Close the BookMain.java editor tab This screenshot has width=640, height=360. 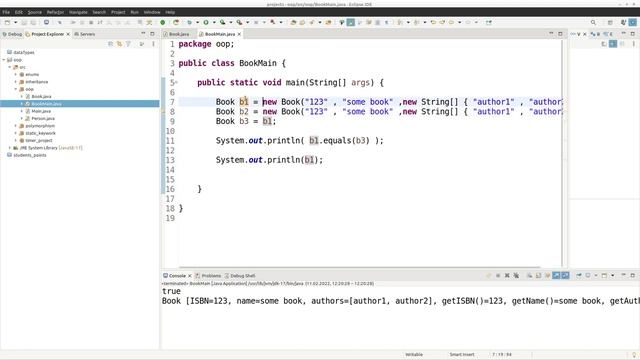coord(239,34)
